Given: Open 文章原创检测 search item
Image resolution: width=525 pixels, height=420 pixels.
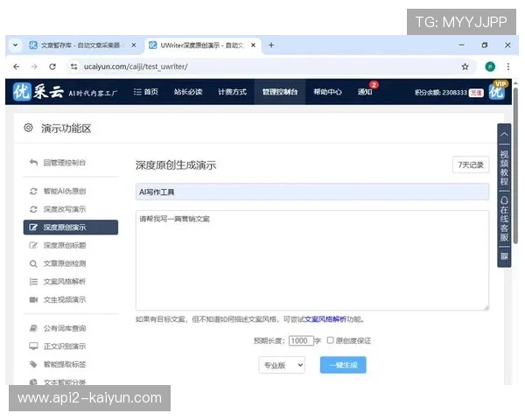Looking at the screenshot, I should tap(64, 262).
